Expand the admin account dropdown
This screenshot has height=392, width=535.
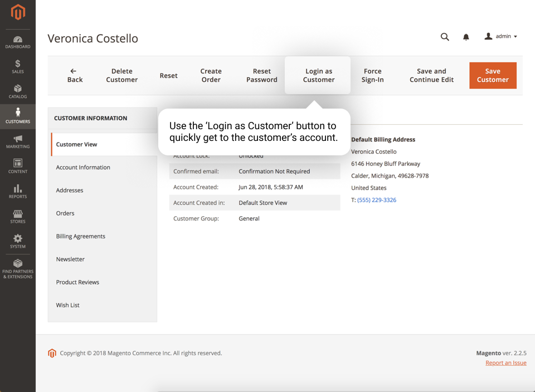tap(501, 37)
